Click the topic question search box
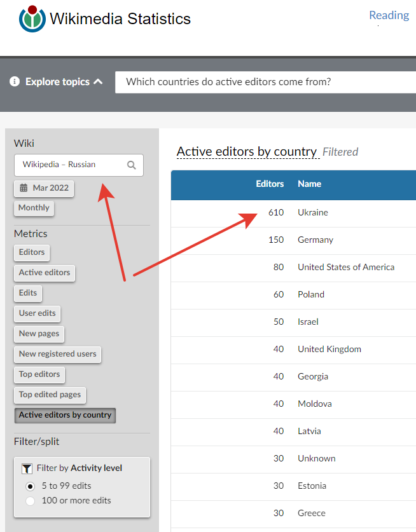416x532 pixels. tap(265, 82)
